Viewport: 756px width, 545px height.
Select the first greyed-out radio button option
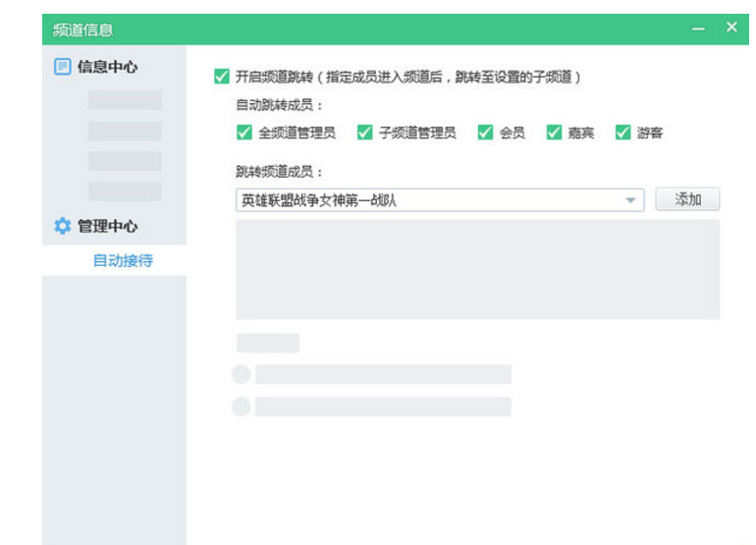point(241,374)
